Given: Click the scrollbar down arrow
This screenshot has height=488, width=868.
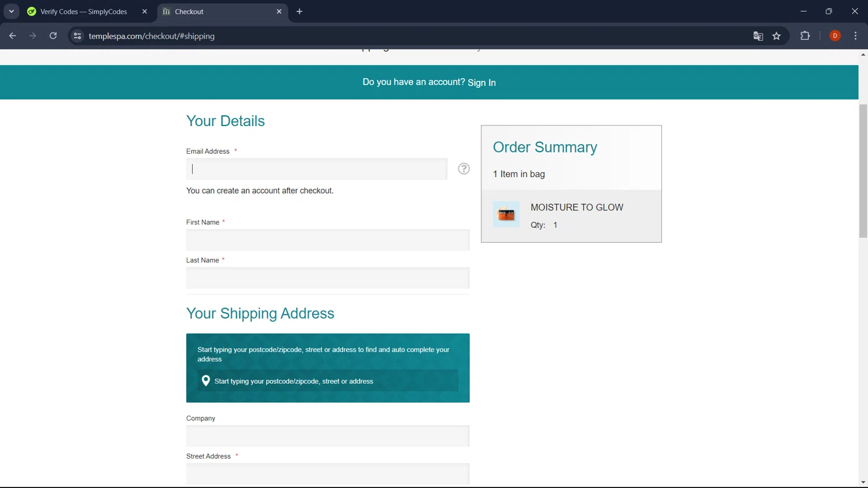Looking at the screenshot, I should (863, 482).
